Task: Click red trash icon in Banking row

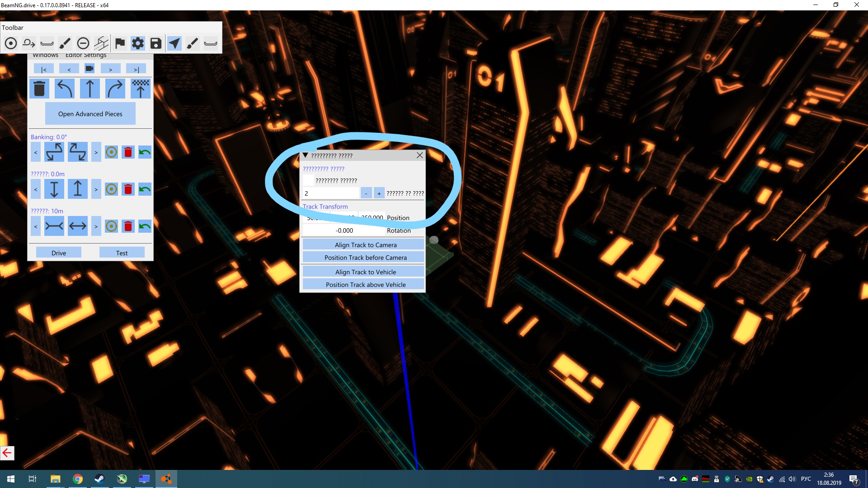Action: (x=128, y=152)
